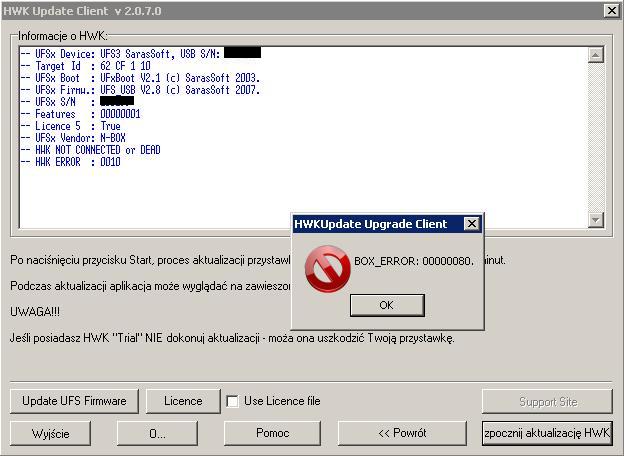Select the 'Target Id : 62 CF 1 10' line
Viewport: 624px width, 456px height.
tap(86, 66)
